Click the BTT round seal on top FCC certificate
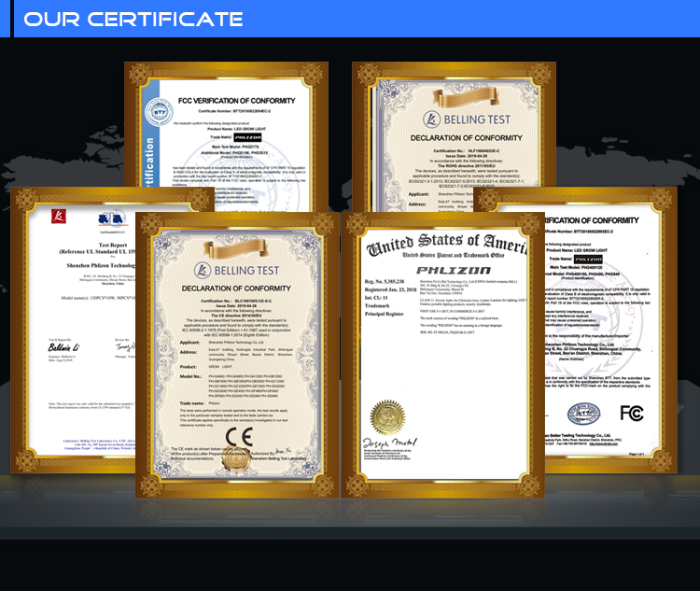700x591 pixels. click(x=160, y=112)
